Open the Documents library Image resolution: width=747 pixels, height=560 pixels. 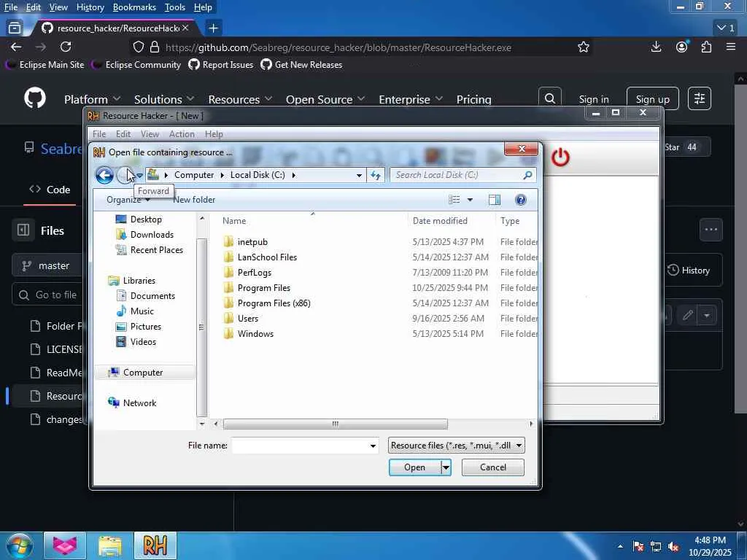[x=152, y=296]
